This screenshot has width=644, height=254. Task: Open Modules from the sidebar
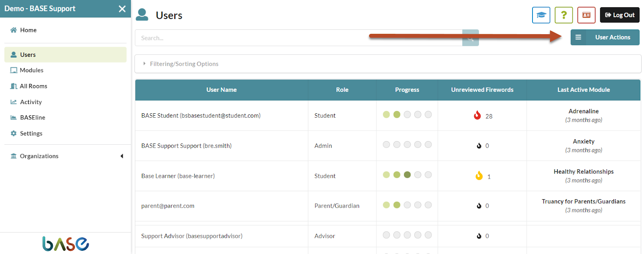coord(31,70)
